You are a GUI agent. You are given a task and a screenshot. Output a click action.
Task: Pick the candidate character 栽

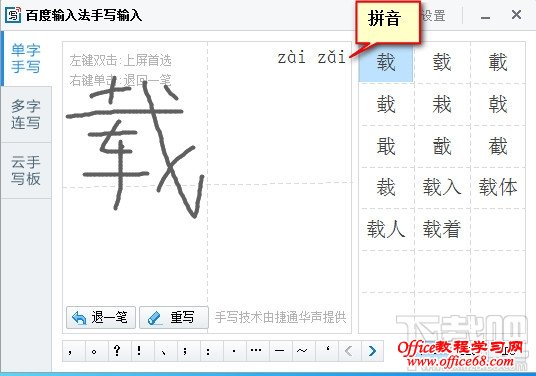[442, 104]
